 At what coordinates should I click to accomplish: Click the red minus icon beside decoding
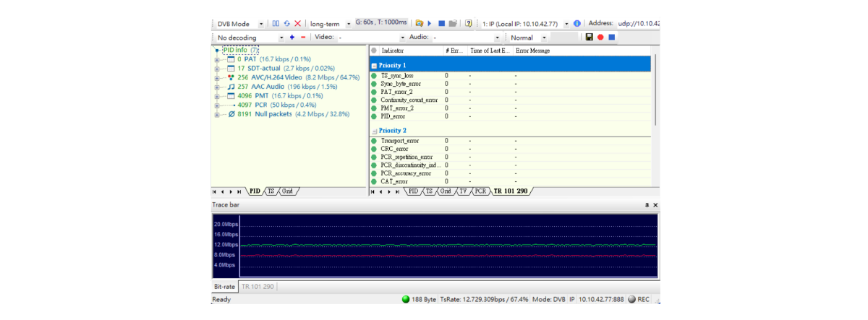coord(302,38)
